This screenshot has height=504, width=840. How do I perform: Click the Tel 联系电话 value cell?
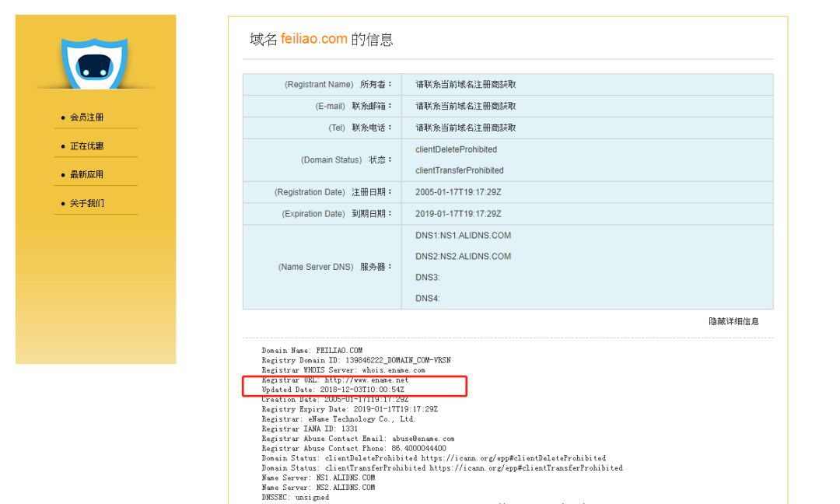[x=465, y=128]
